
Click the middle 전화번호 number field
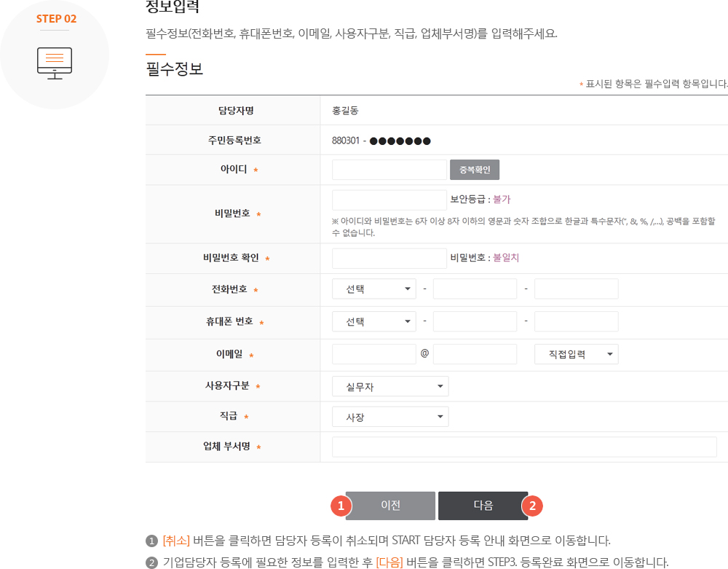point(475,289)
